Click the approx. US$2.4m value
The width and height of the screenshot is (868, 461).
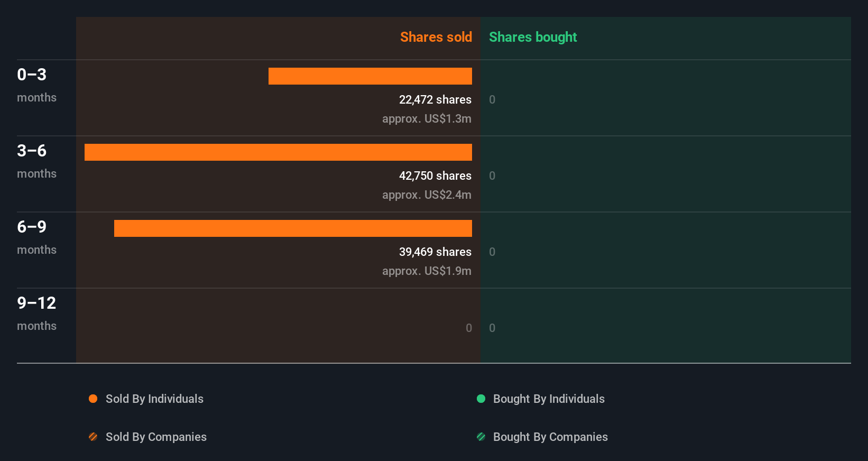pyautogui.click(x=427, y=195)
